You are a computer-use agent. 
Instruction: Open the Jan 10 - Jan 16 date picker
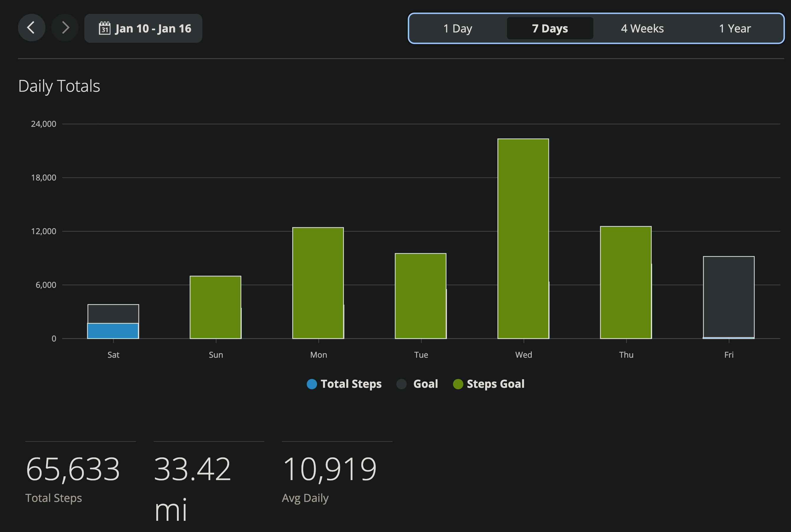pyautogui.click(x=153, y=29)
